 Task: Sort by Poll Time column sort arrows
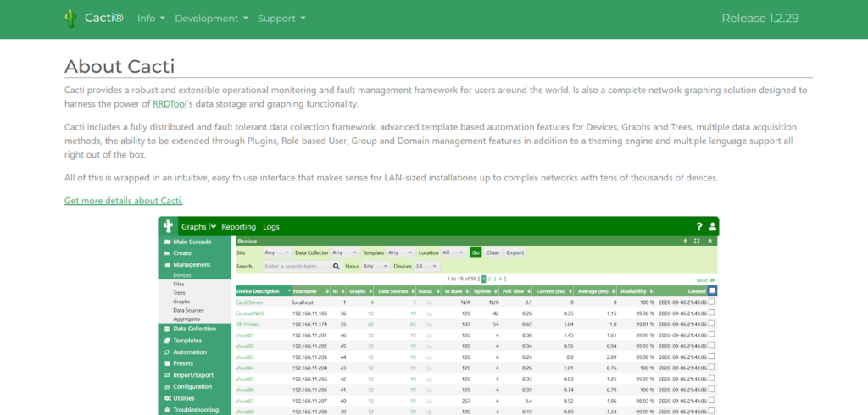click(529, 291)
